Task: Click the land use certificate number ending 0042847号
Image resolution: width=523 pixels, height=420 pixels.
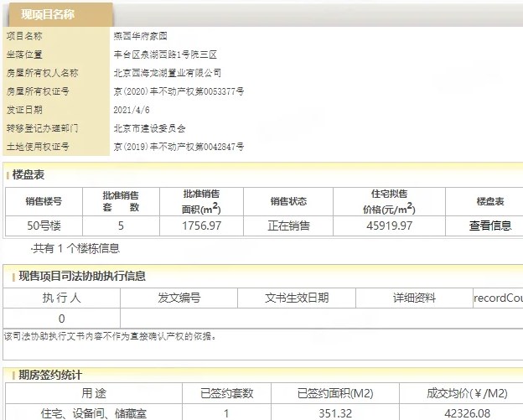Action: (179, 147)
